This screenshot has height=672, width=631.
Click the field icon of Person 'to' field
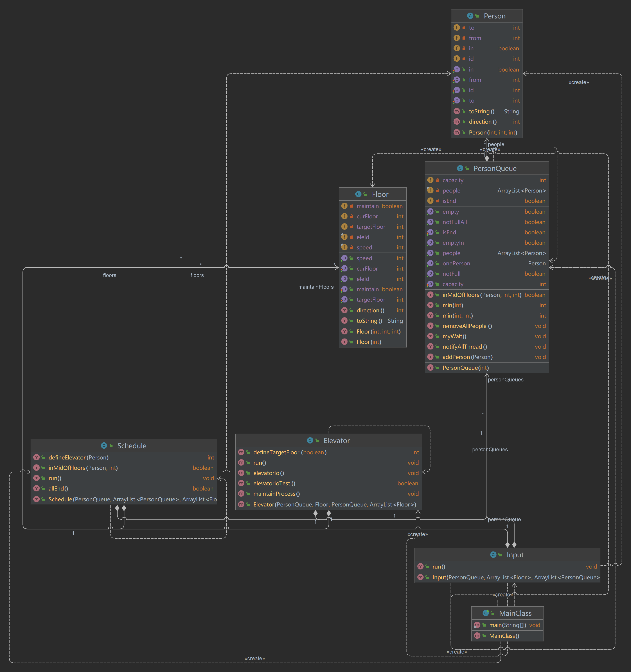(x=457, y=28)
